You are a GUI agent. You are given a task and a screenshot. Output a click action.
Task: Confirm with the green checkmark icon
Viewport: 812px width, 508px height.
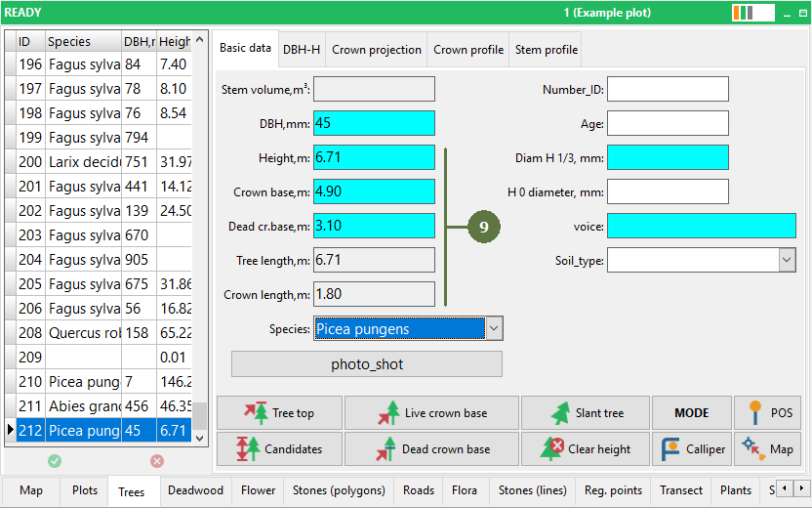[55, 461]
